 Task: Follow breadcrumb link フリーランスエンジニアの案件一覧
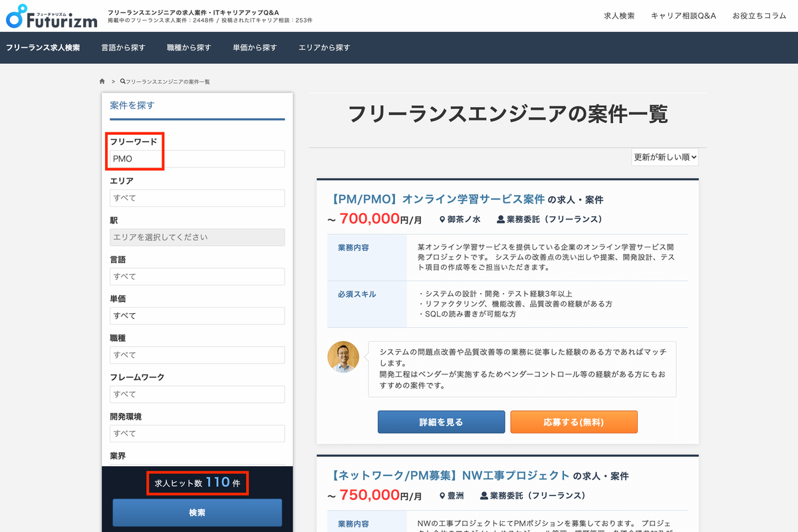[x=165, y=81]
